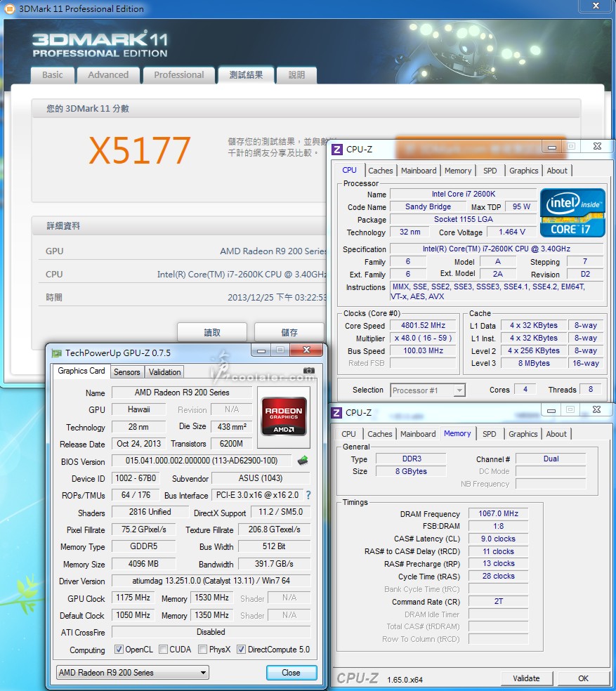616x691 pixels.
Task: Click the BIOS Version text field
Action: pyautogui.click(x=202, y=461)
